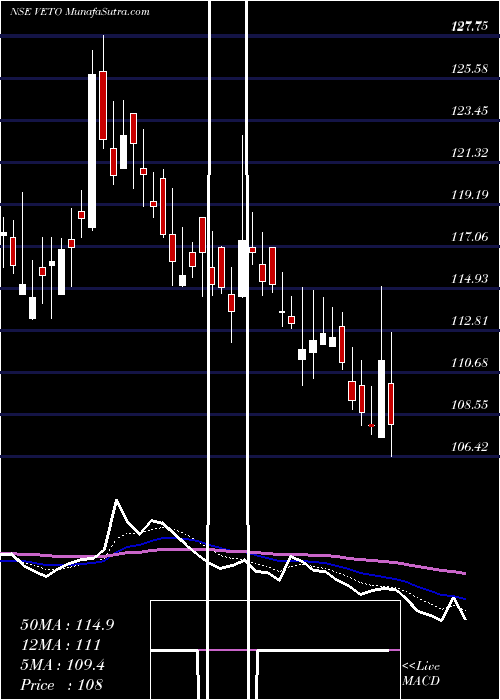500x700 pixels.
Task: Click the last red candlestick on the right
Action: (x=392, y=404)
